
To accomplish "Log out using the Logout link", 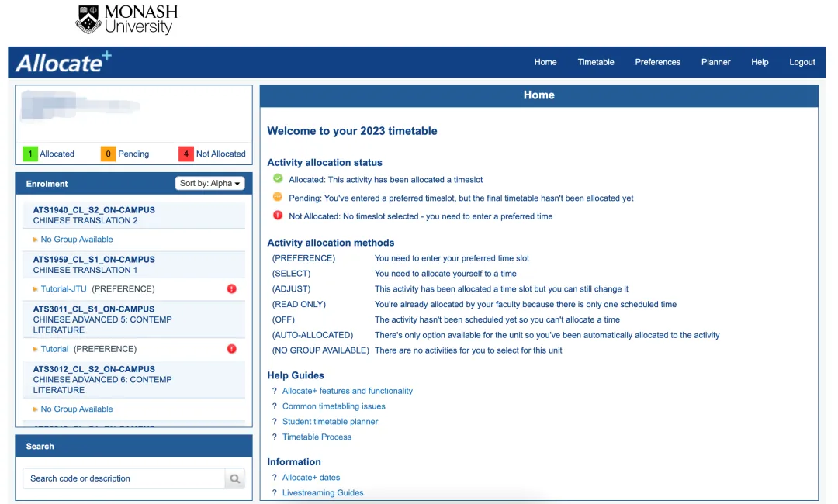I will (802, 62).
